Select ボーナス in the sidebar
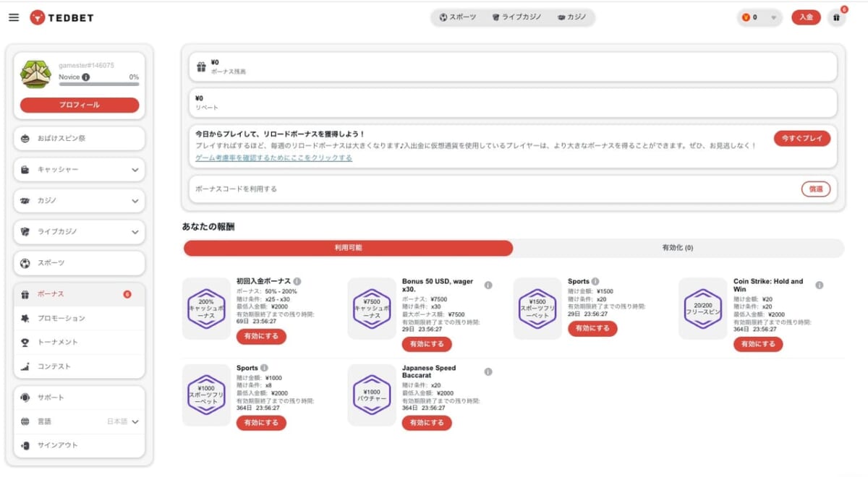This screenshot has height=477, width=868. 79,294
